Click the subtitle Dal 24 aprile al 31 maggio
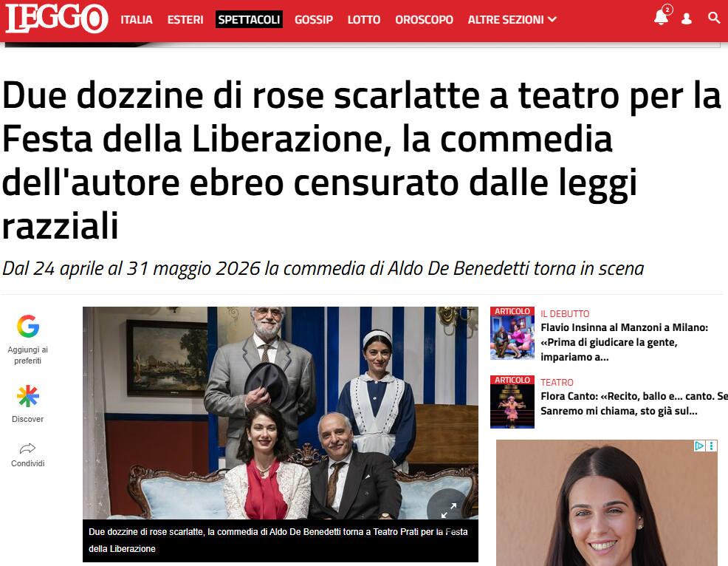 323,269
